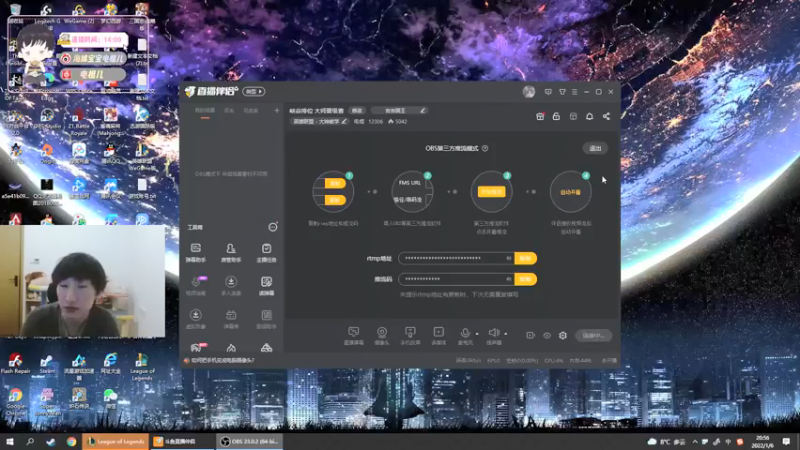Open the settings gear in bottom bar
Screen dimensions: 800x450
click(x=563, y=335)
